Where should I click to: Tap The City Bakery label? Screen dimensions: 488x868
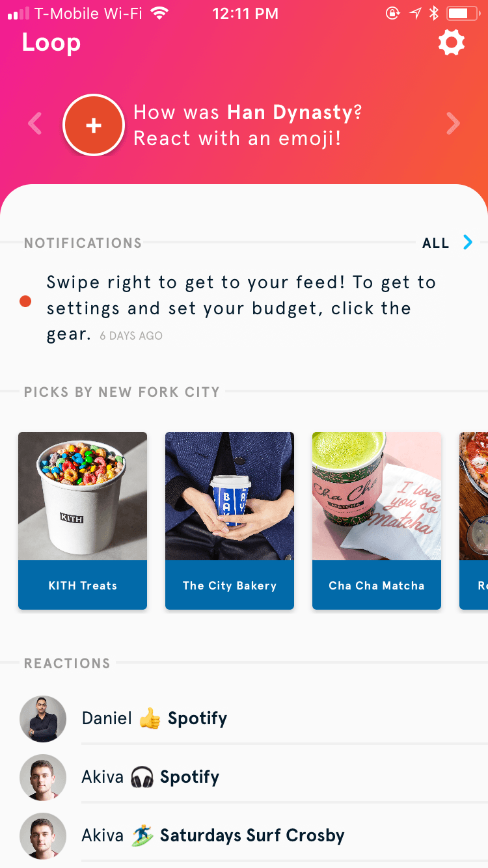(230, 586)
